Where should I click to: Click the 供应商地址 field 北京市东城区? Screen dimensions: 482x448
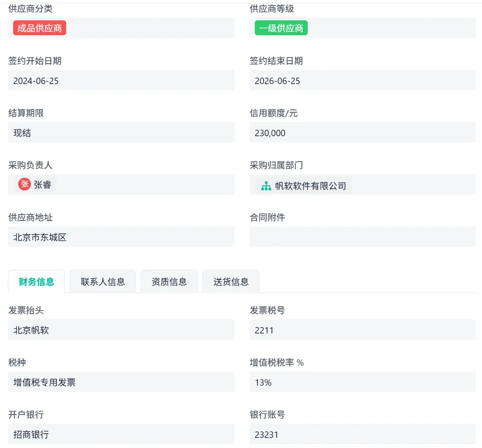click(121, 237)
